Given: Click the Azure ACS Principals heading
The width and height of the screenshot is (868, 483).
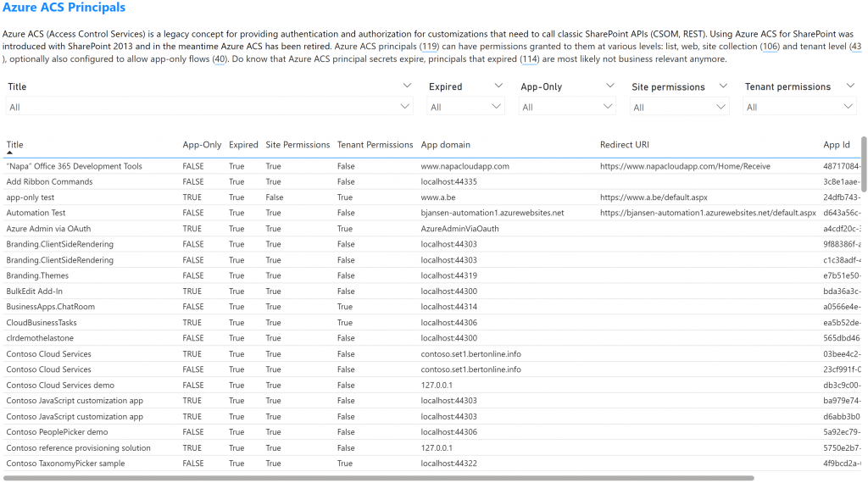Looking at the screenshot, I should [64, 7].
